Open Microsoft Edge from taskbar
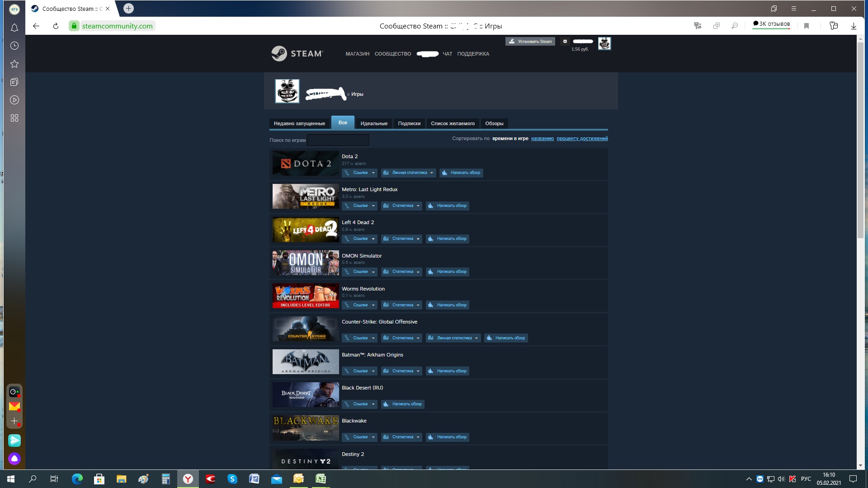The image size is (868, 488). pyautogui.click(x=77, y=479)
